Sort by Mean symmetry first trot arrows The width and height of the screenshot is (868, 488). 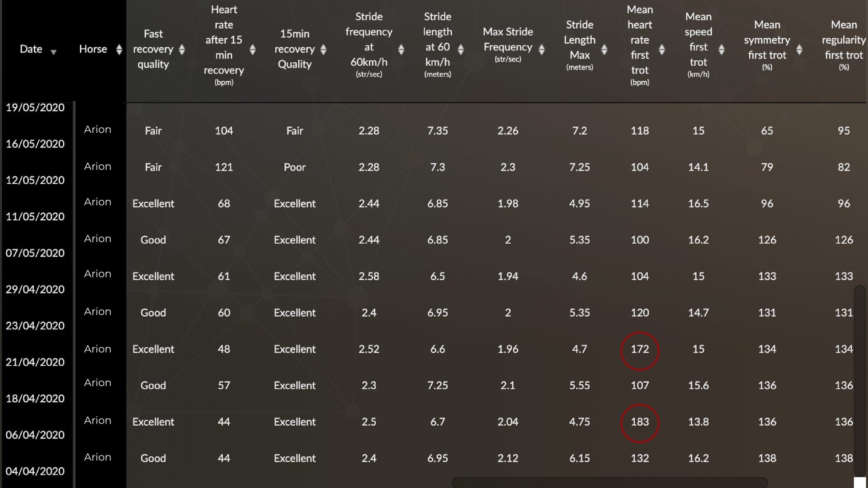pos(799,49)
